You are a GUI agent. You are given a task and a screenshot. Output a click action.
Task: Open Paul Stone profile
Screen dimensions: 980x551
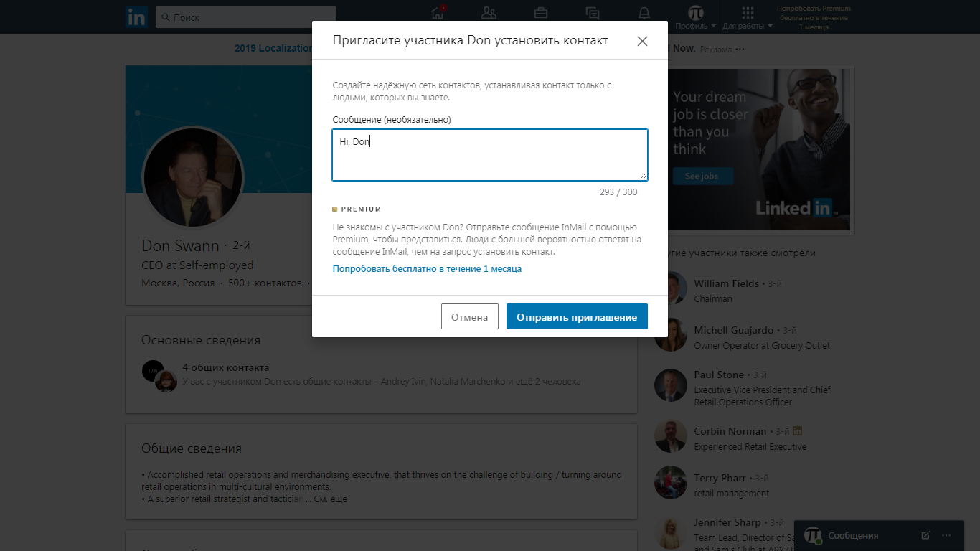pyautogui.click(x=719, y=375)
